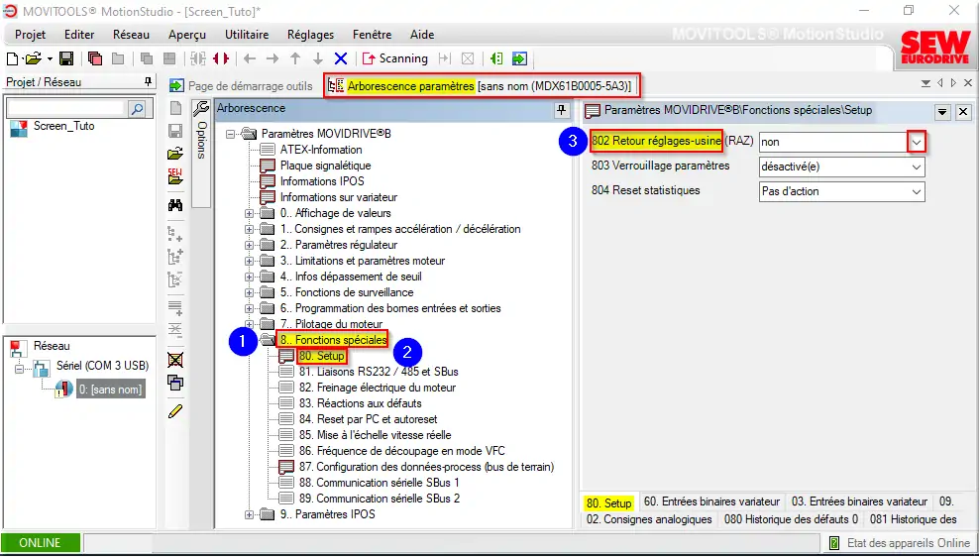This screenshot has width=980, height=557.
Task: Open the Fenêtre menu
Action: (372, 35)
